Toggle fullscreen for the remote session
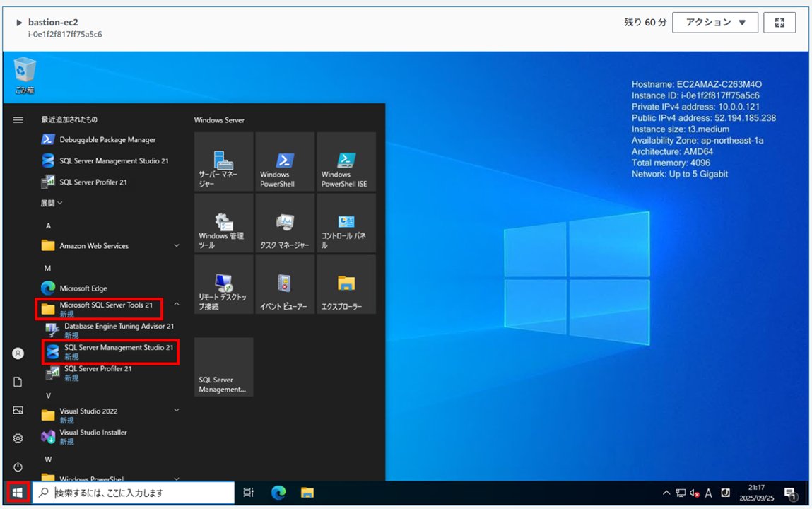 (x=779, y=23)
